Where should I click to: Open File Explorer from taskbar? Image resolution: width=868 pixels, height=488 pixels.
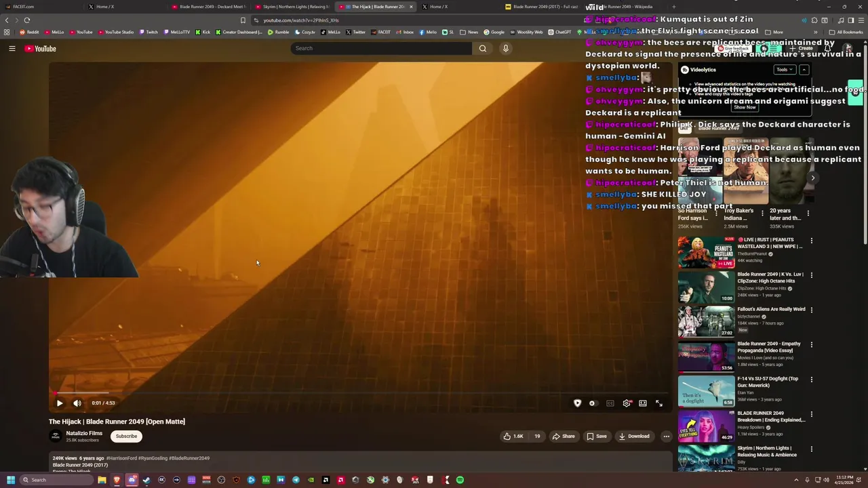102,480
